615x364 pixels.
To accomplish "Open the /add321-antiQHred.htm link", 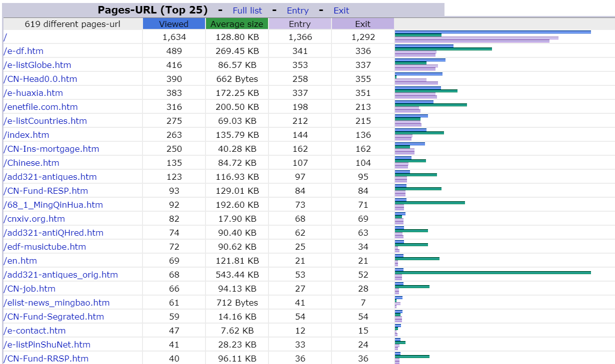I will coord(53,233).
